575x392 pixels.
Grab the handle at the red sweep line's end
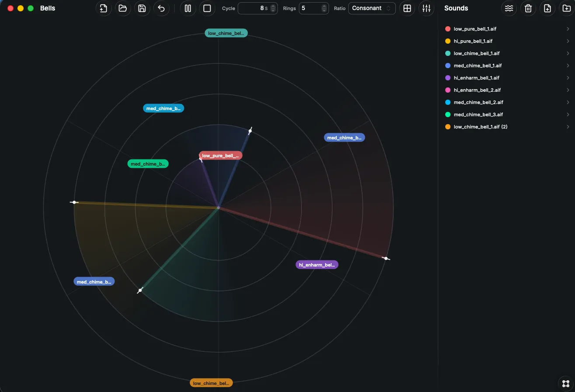[385, 258]
